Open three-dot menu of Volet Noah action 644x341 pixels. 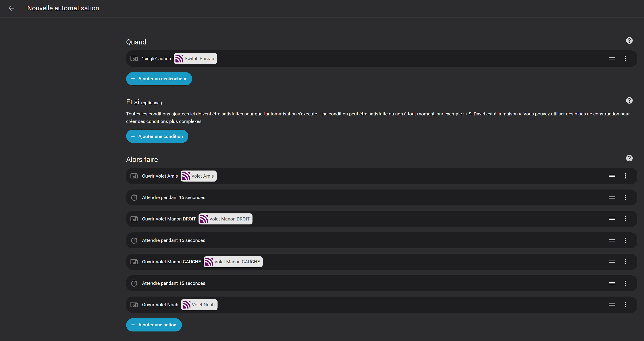click(x=625, y=305)
